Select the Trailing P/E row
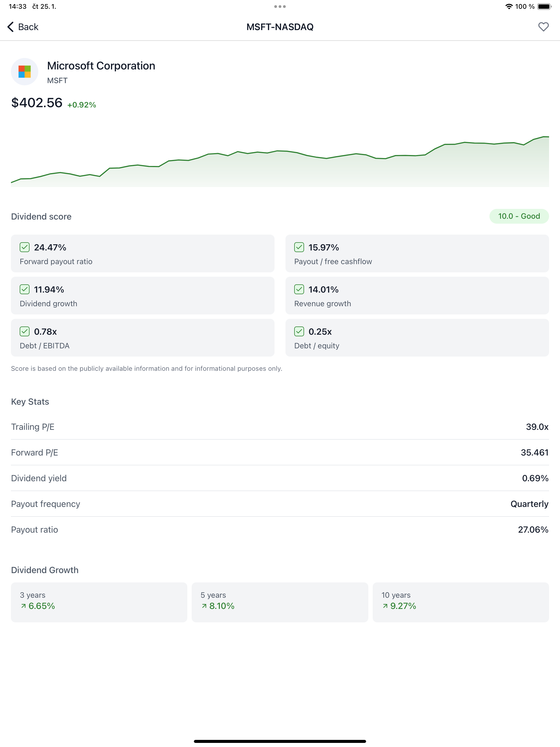Image resolution: width=560 pixels, height=747 pixels. pyautogui.click(x=280, y=427)
